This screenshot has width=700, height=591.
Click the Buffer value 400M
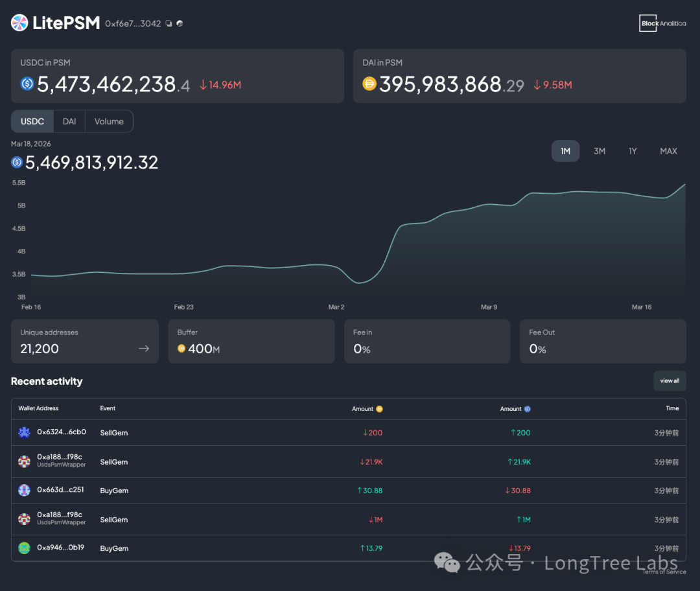pos(204,349)
